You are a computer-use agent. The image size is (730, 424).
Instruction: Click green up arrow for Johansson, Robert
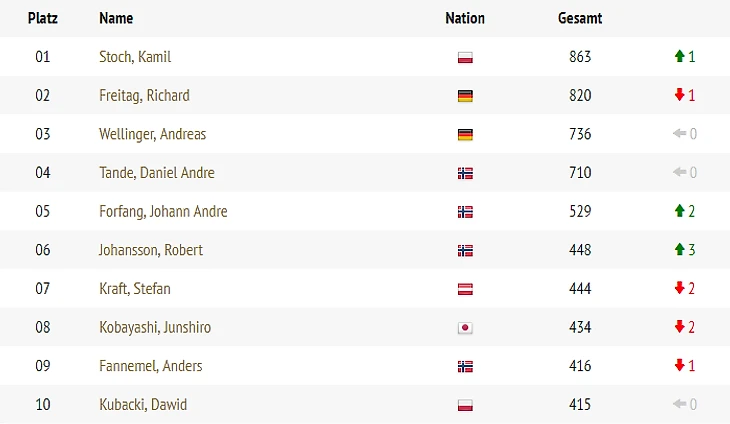679,249
